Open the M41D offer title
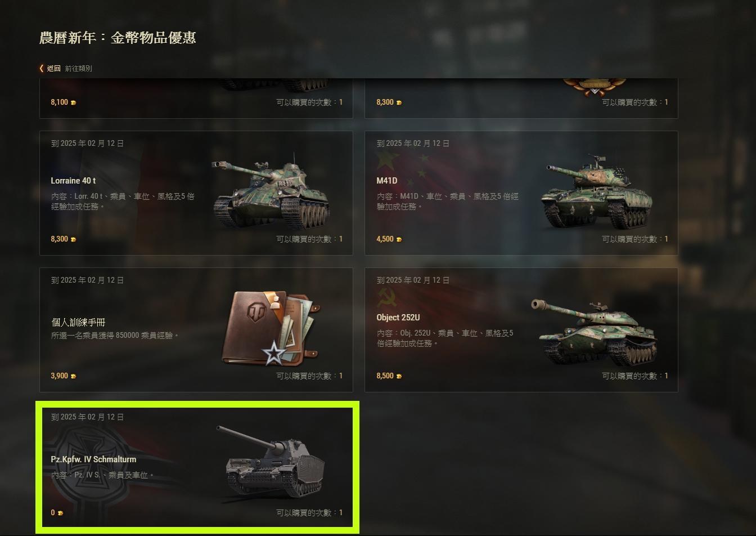The image size is (756, 536). tap(387, 181)
